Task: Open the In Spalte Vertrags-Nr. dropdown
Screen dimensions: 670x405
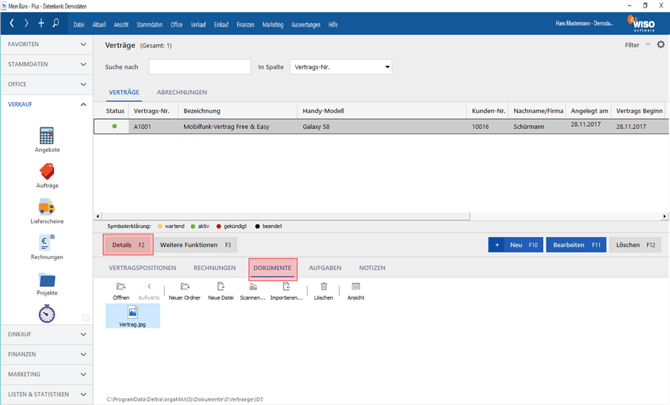Action: pyautogui.click(x=341, y=67)
